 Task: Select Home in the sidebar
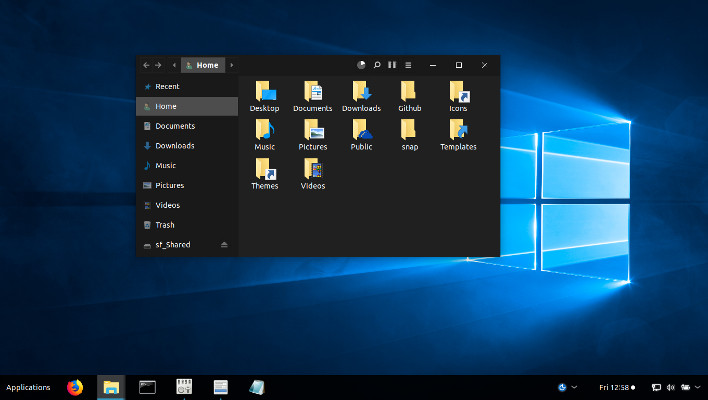pos(187,106)
